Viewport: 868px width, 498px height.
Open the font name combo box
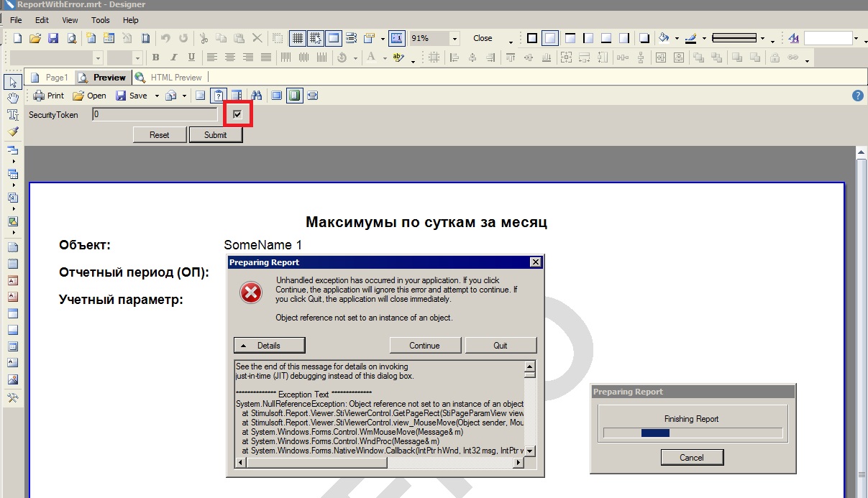click(x=98, y=57)
